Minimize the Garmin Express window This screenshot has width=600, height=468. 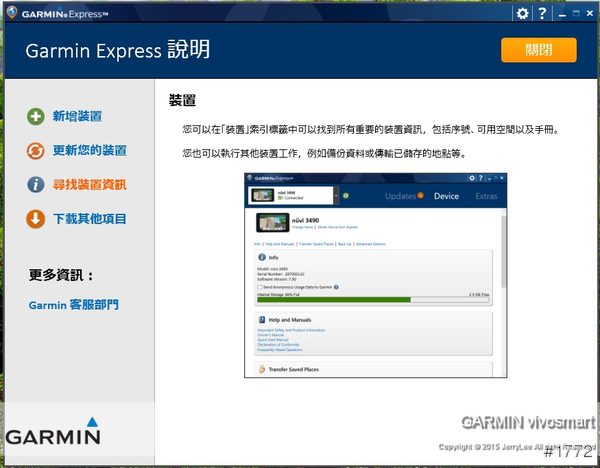[562, 15]
